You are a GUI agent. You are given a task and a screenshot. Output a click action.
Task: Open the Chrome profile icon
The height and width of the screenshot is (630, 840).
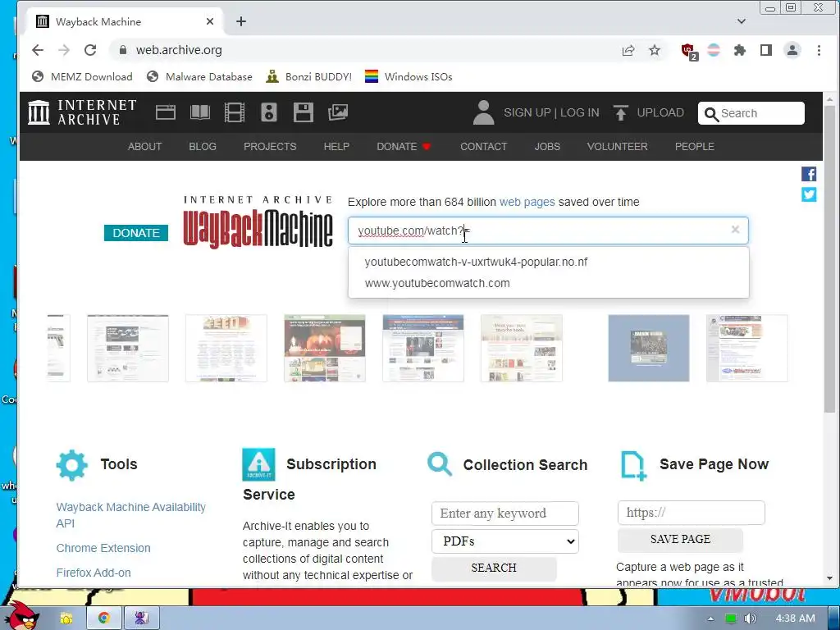[792, 50]
